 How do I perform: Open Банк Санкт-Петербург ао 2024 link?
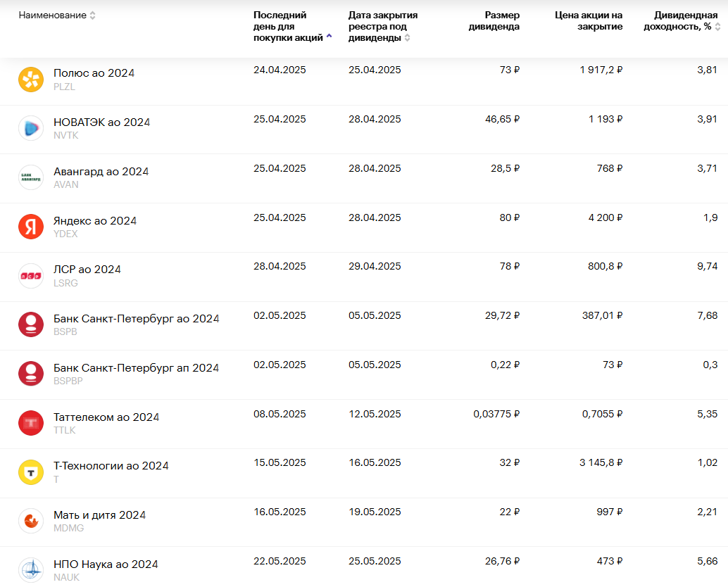click(x=137, y=319)
